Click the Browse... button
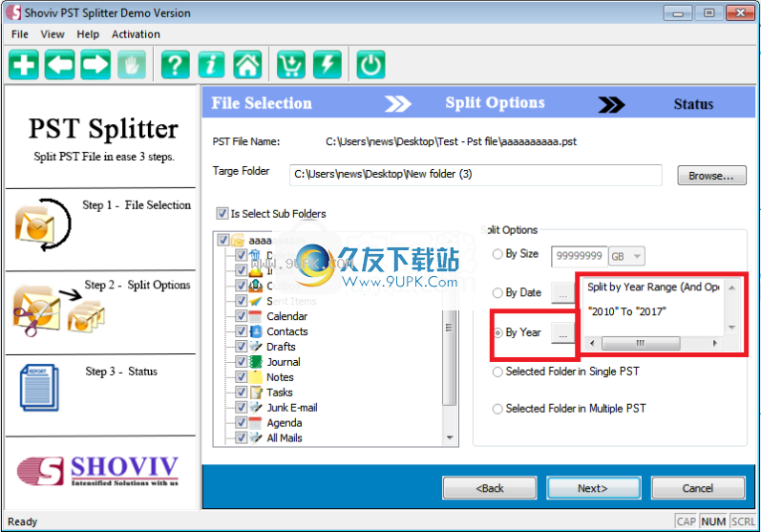Viewport: 761px width, 532px height. click(711, 176)
